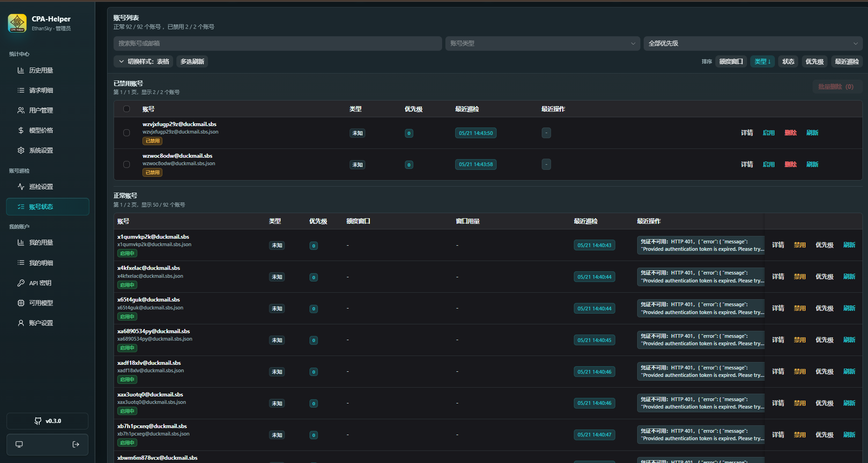Expand the 全部优先级 dropdown

pyautogui.click(x=753, y=43)
